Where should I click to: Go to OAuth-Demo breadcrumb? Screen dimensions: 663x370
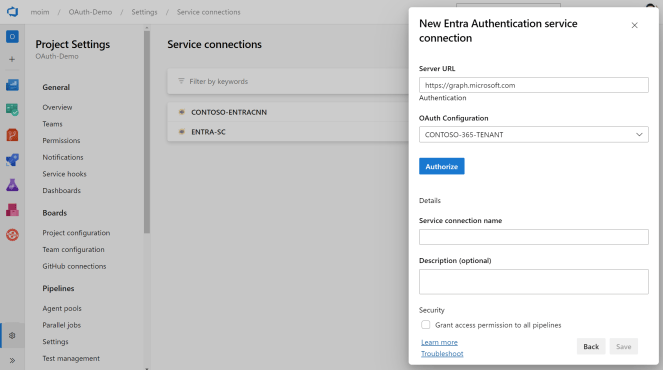pos(90,12)
